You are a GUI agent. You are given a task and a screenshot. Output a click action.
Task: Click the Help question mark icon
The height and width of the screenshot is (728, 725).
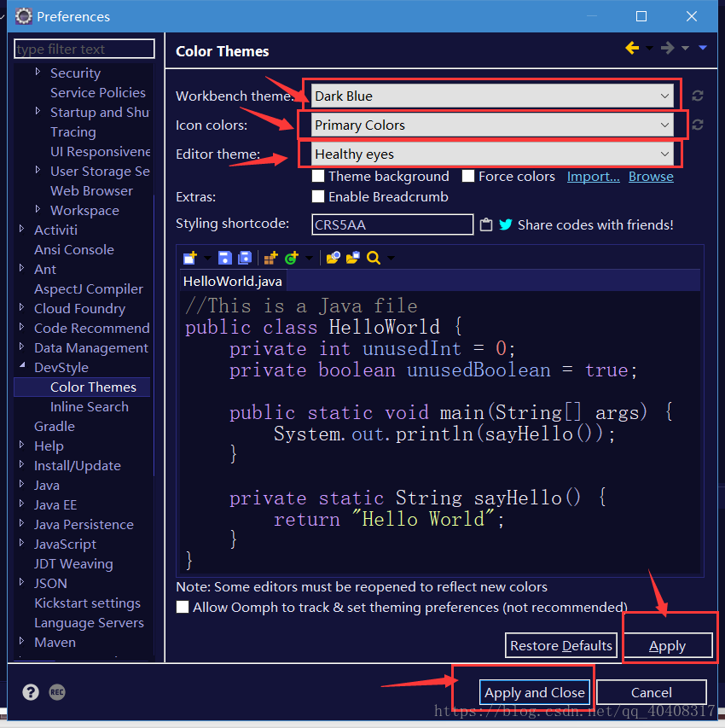31,692
